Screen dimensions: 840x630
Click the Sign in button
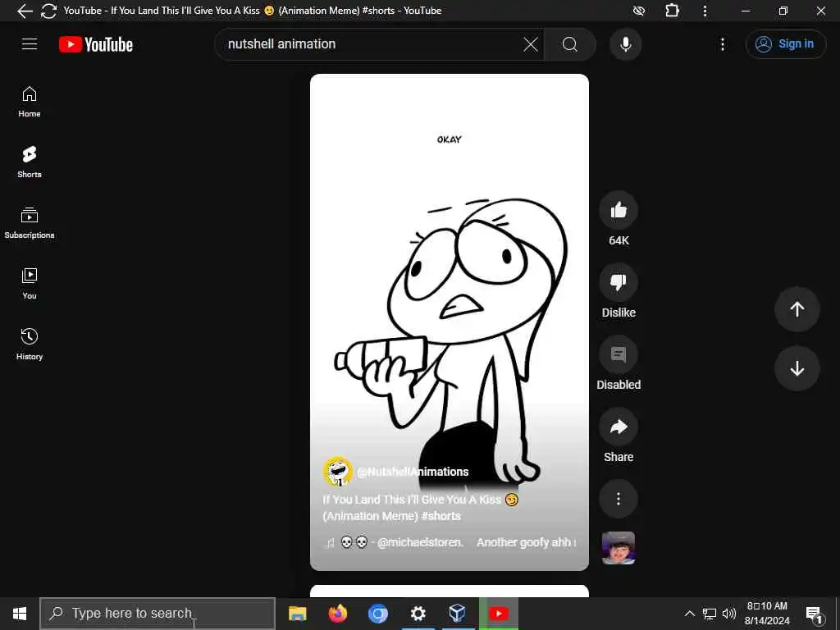click(x=785, y=44)
